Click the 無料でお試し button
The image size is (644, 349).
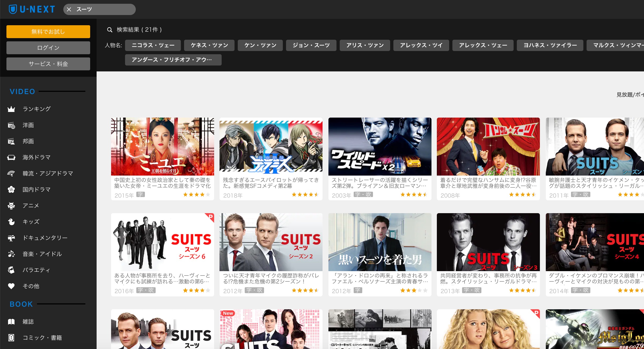pos(48,32)
